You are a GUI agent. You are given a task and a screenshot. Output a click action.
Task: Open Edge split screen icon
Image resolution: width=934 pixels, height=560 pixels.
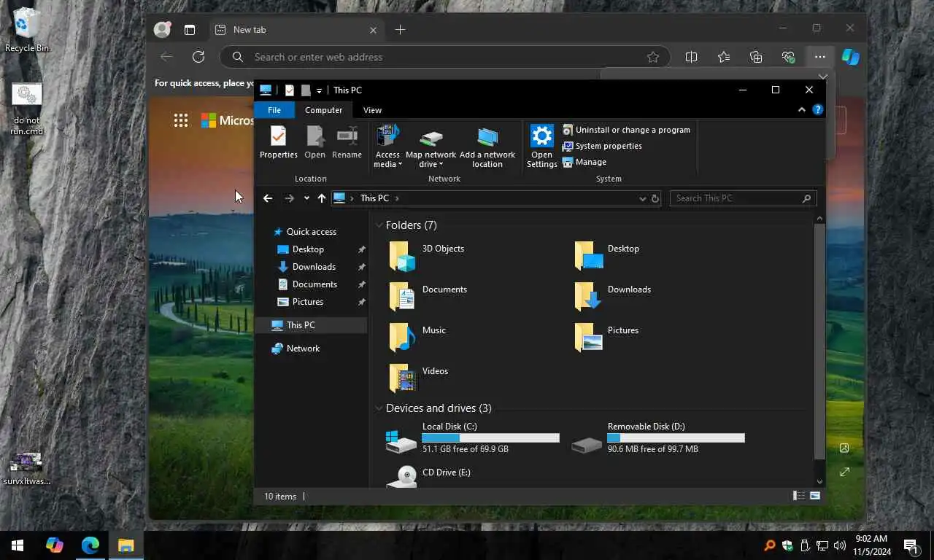[x=691, y=57]
